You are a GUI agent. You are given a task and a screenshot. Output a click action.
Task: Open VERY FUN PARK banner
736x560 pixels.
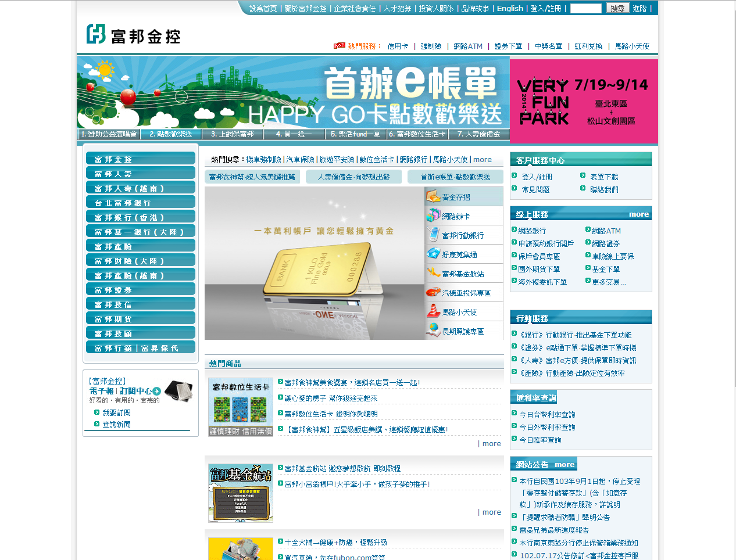coord(584,101)
